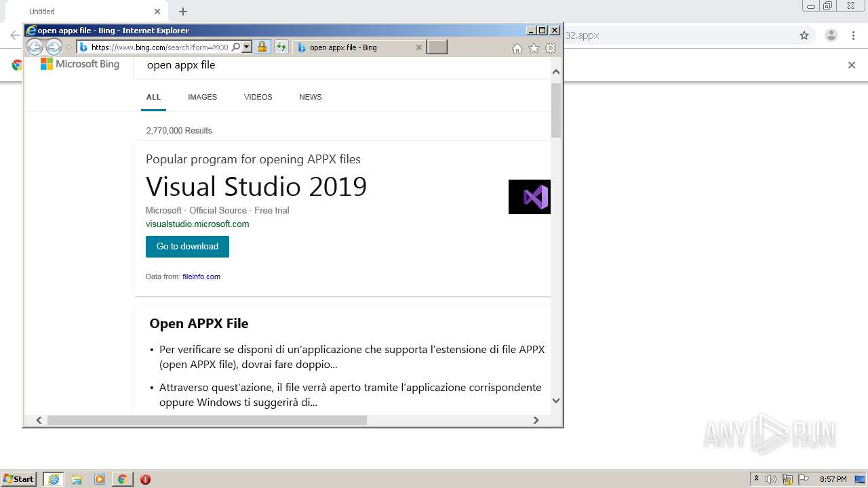Go forward in Internet Explorer
The width and height of the screenshot is (868, 488).
54,47
